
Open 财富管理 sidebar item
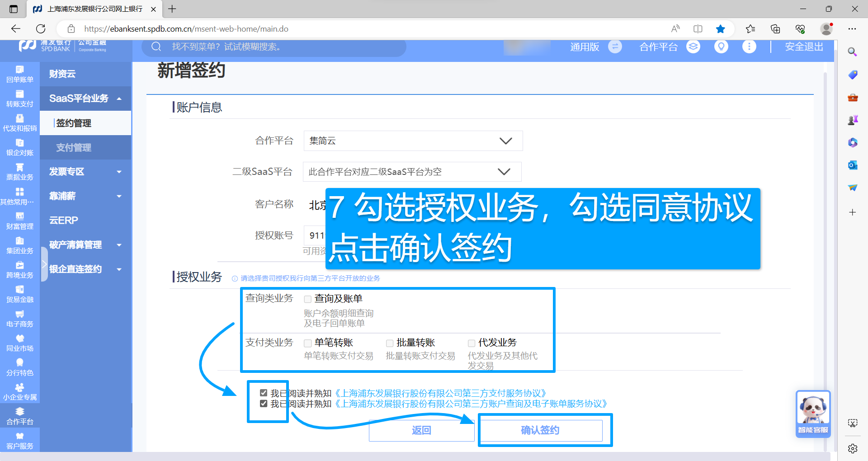click(20, 221)
